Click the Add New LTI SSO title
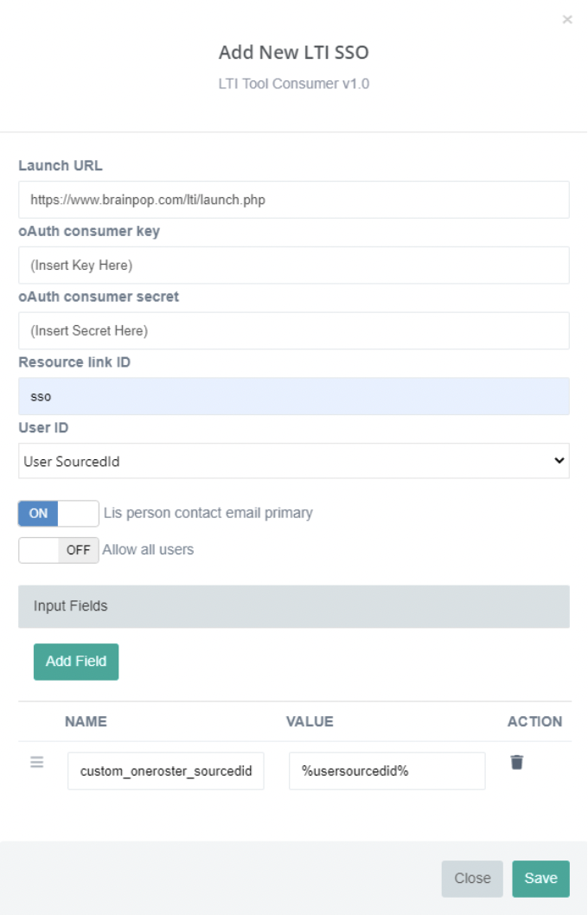The image size is (588, 915). 293,53
